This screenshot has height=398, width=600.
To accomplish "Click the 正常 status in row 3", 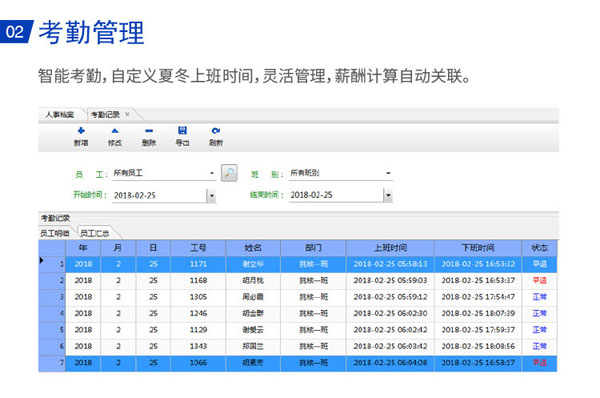I will coord(540,297).
